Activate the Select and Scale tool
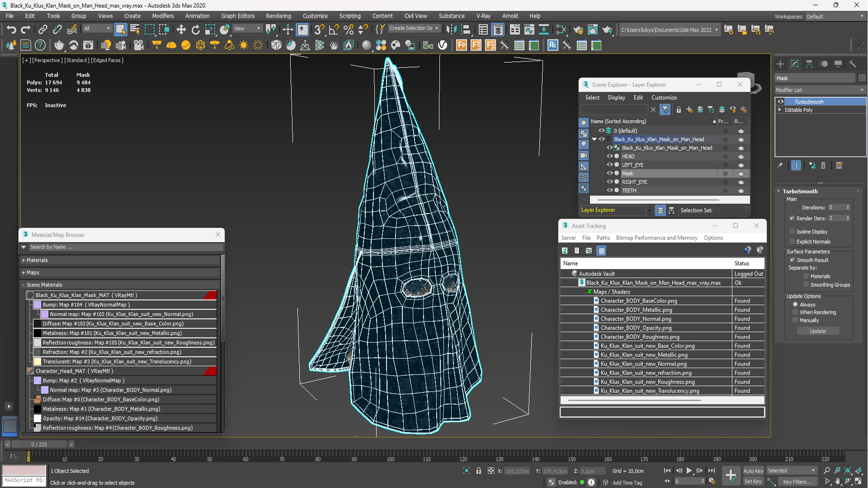 [210, 30]
